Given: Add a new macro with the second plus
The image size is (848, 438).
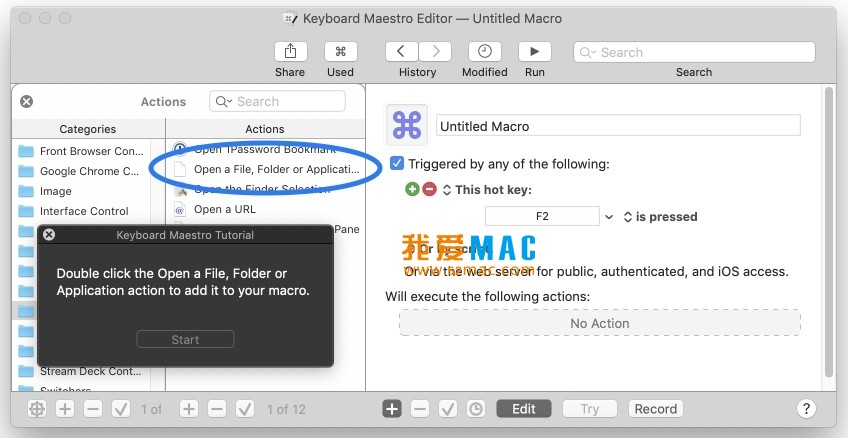Looking at the screenshot, I should click(x=189, y=409).
